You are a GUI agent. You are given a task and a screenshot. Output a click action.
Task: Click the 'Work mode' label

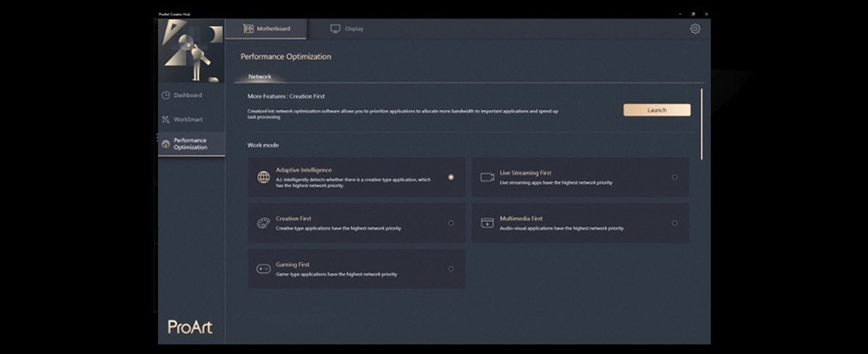(x=263, y=145)
